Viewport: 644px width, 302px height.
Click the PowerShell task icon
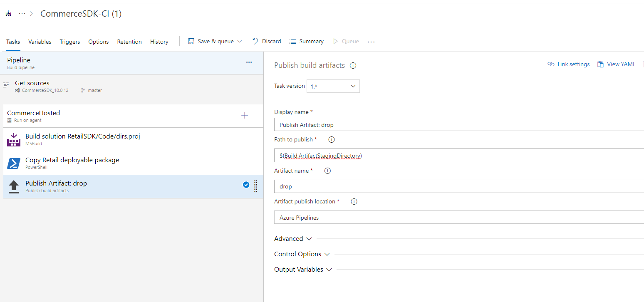14,163
